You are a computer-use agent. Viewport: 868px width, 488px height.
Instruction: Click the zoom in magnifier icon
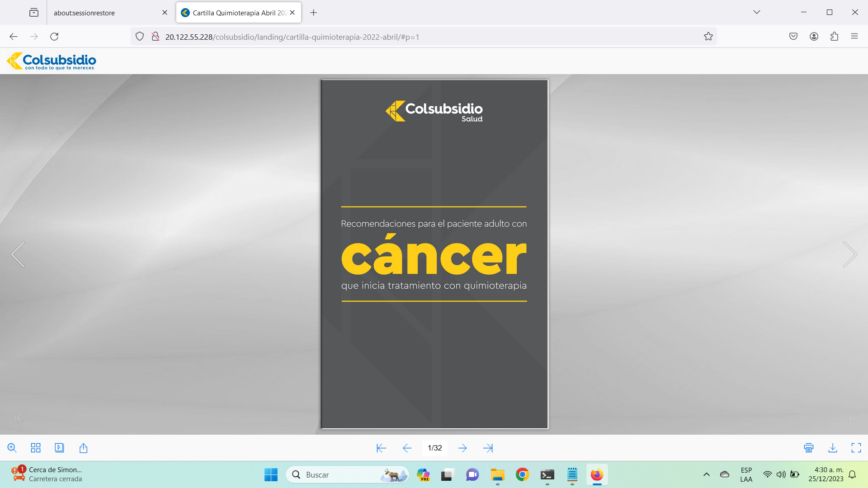point(12,448)
